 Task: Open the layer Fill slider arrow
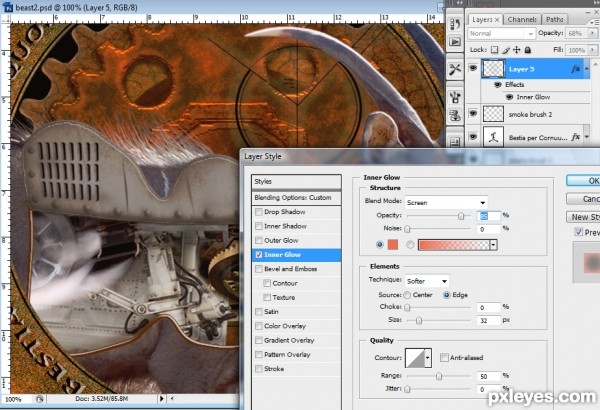point(593,50)
